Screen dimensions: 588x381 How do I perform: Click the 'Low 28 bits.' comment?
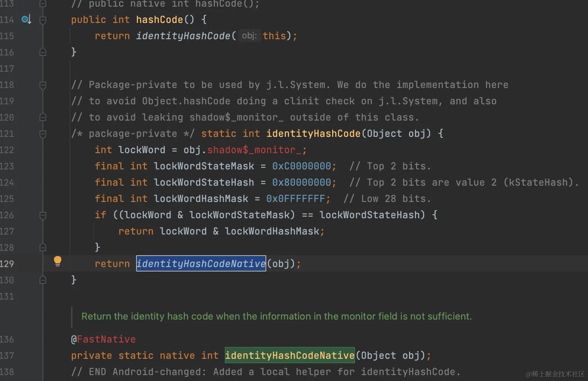point(387,199)
